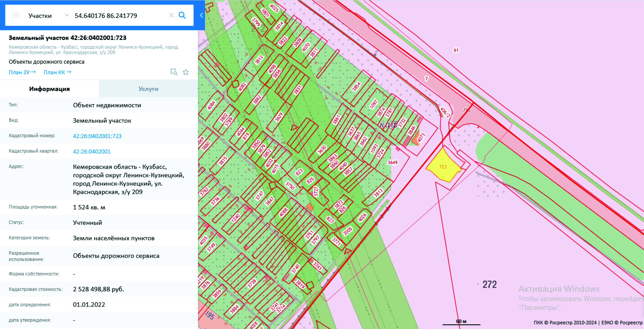644x329 pixels.
Task: Open the Участки search type dropdown
Action: [x=40, y=16]
